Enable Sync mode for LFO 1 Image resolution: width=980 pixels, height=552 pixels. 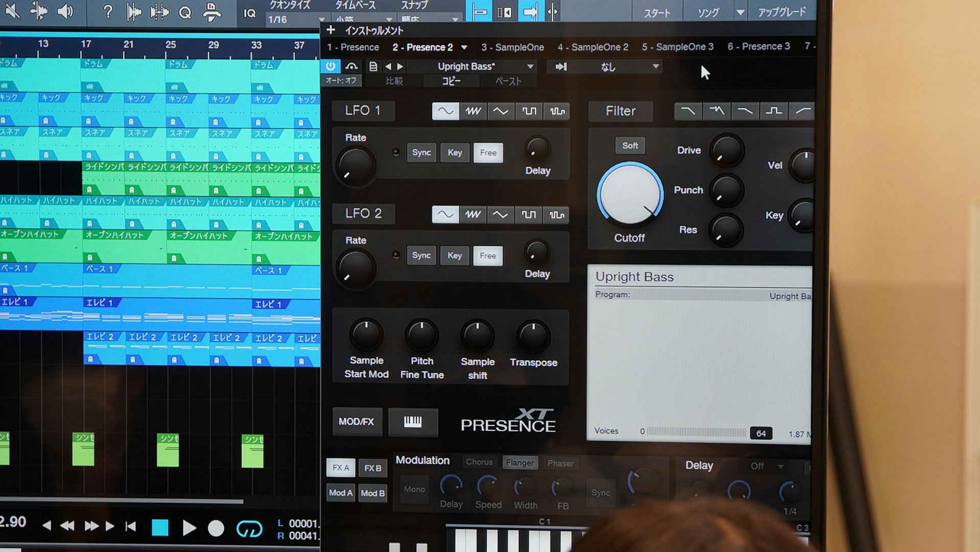(421, 152)
